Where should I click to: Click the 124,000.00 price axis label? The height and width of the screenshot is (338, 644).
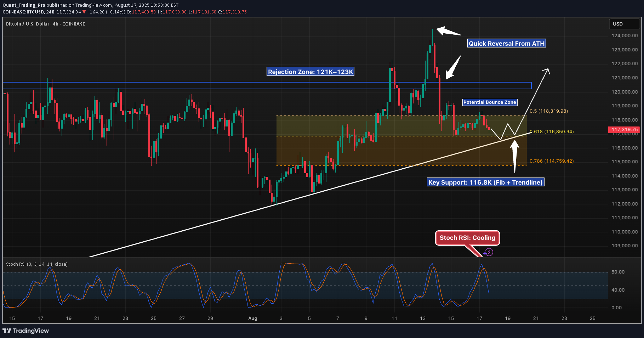tap(625, 35)
